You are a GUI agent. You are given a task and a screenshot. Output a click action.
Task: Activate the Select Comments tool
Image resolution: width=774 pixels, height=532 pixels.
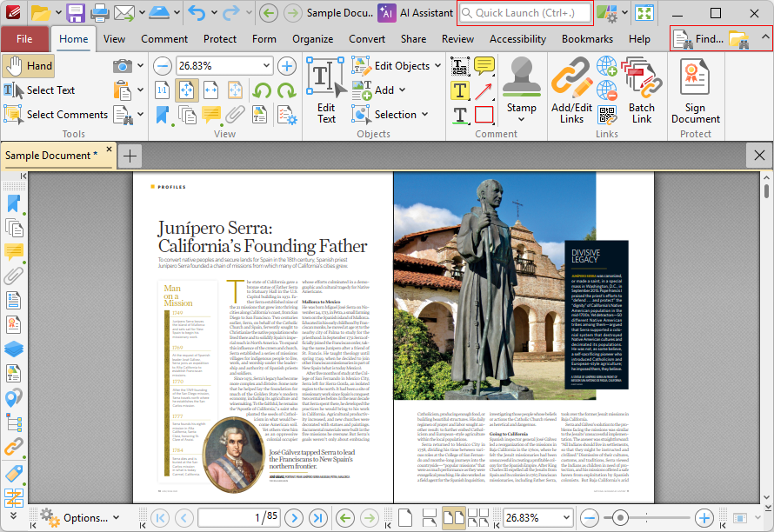point(56,115)
